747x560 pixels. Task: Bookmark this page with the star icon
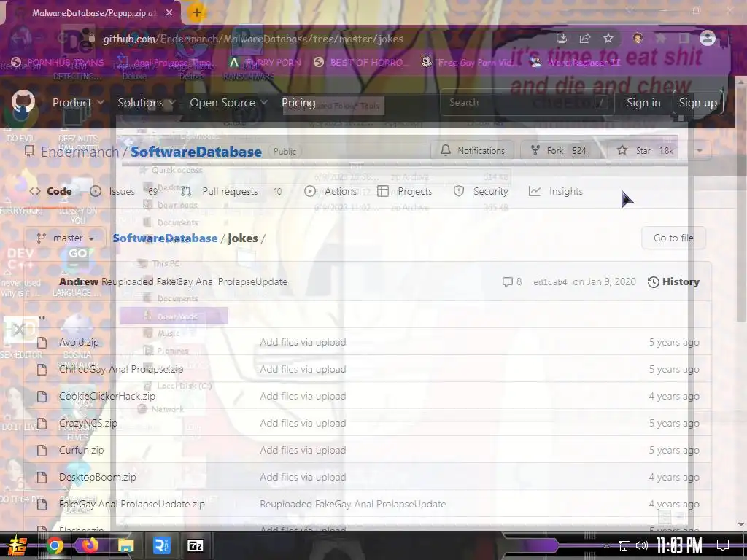(608, 39)
